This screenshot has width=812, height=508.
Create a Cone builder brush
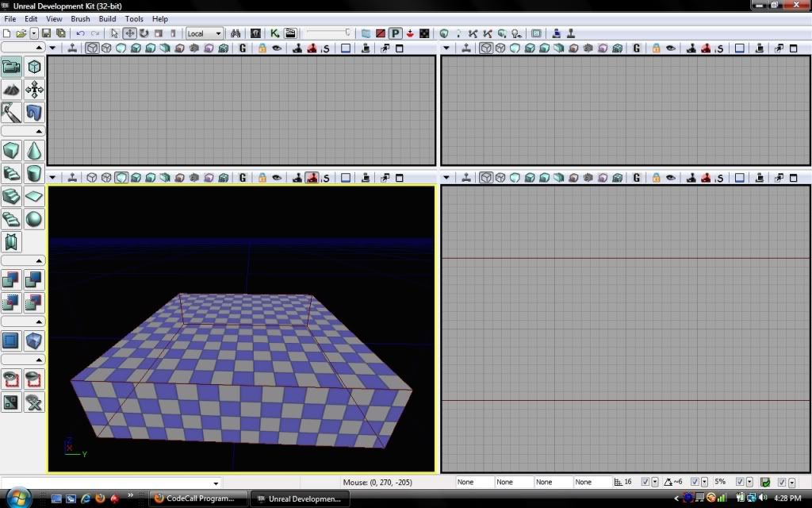click(x=34, y=150)
